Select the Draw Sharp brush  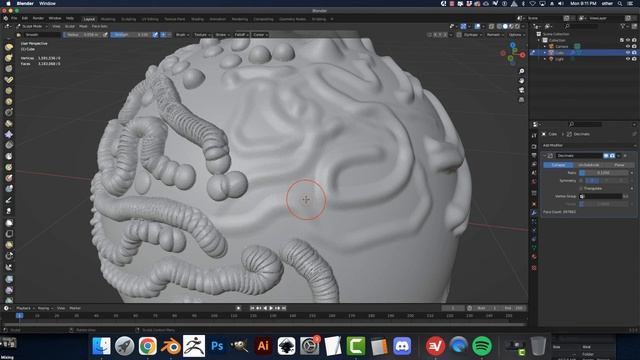(9, 58)
